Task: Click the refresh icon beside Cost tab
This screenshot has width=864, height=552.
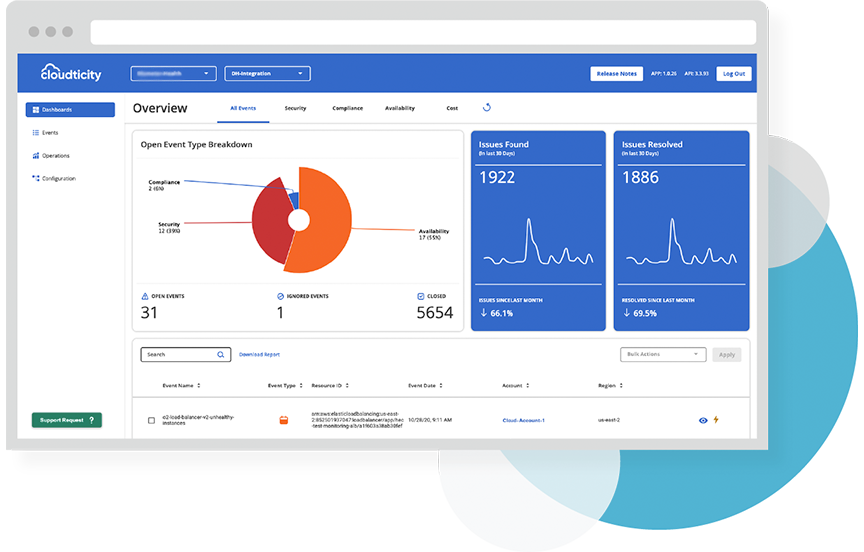Action: (x=487, y=107)
